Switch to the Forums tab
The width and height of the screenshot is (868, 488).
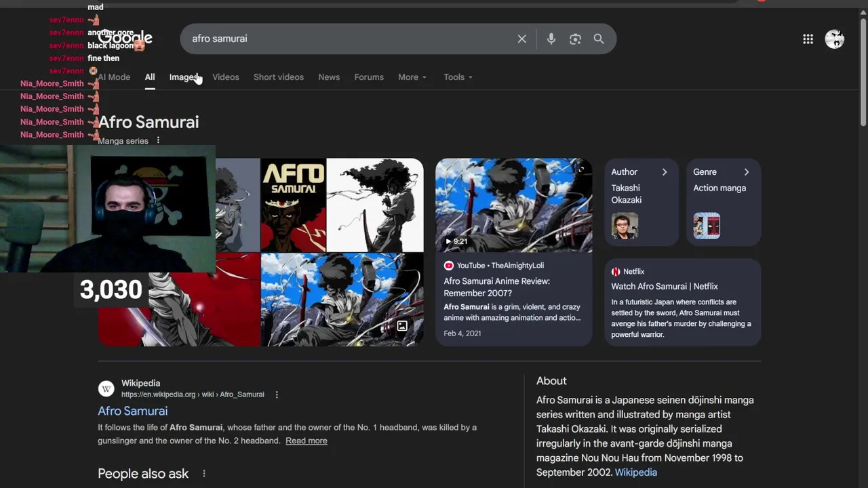369,77
